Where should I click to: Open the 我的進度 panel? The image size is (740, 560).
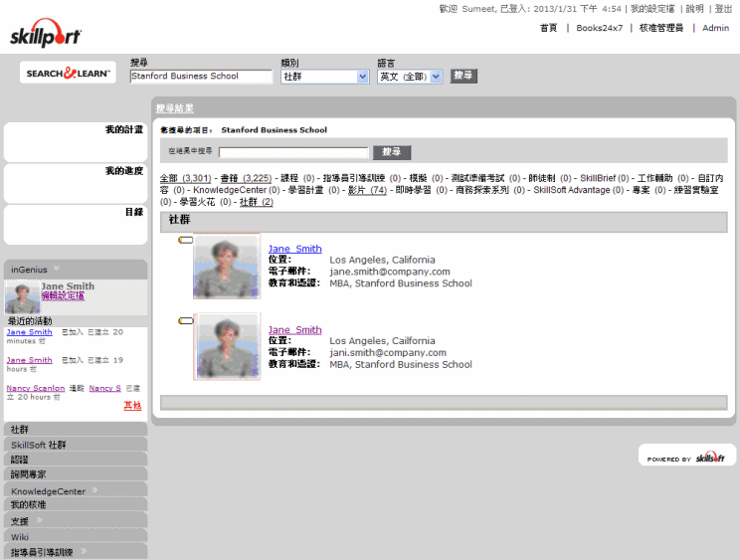76,184
